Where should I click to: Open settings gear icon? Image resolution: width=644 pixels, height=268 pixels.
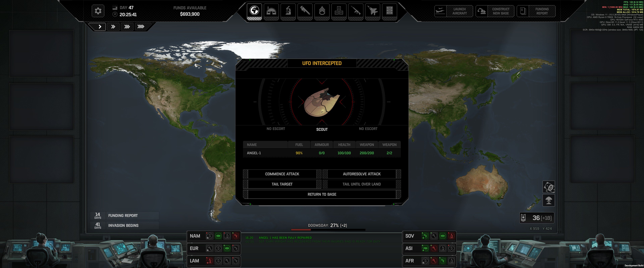(x=98, y=11)
